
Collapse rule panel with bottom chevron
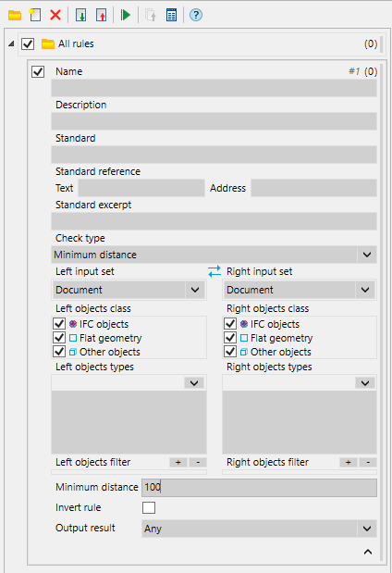pyautogui.click(x=368, y=552)
